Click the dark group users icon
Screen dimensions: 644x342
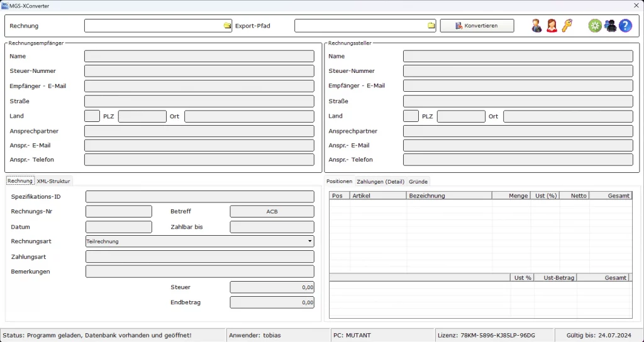(x=610, y=26)
